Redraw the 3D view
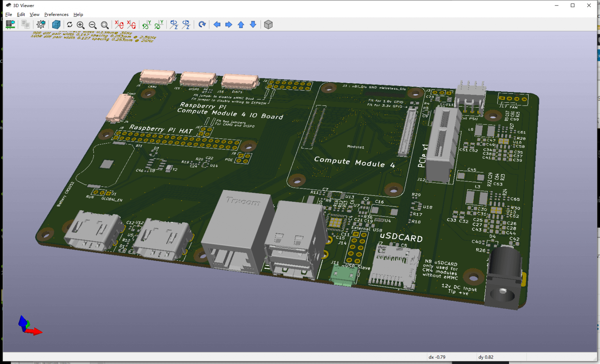The image size is (600, 364). click(70, 24)
